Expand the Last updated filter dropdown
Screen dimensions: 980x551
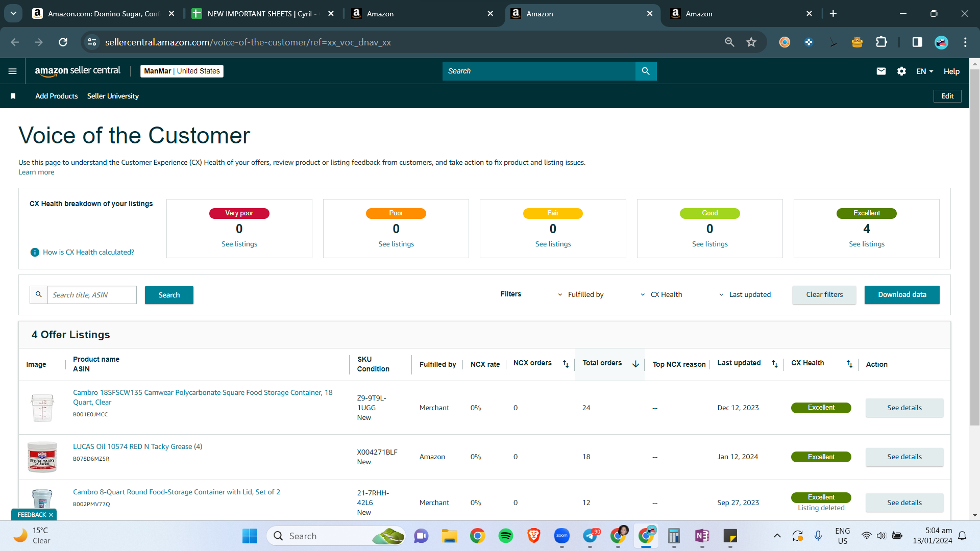pos(745,295)
